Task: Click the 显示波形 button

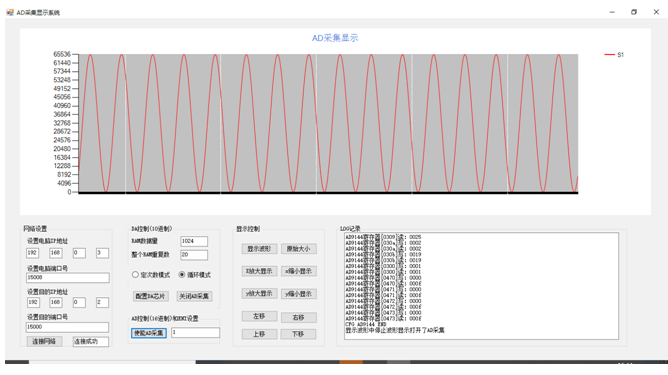Action: (x=259, y=249)
